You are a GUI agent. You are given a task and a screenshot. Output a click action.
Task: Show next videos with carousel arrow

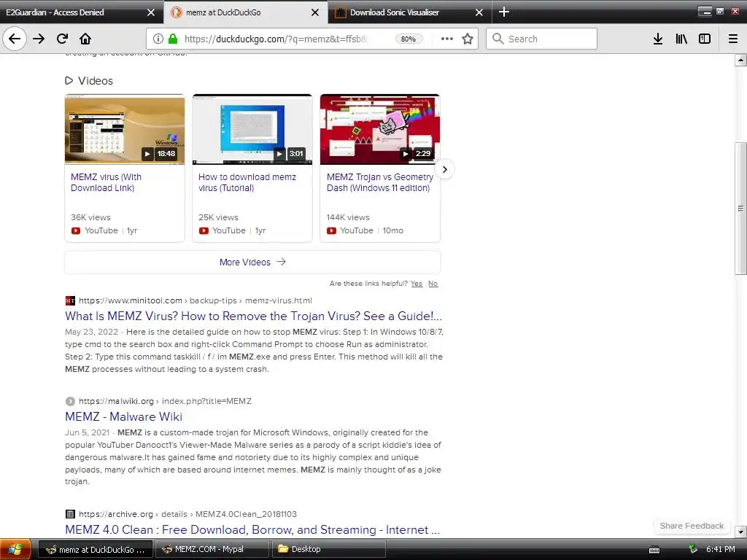(x=444, y=169)
